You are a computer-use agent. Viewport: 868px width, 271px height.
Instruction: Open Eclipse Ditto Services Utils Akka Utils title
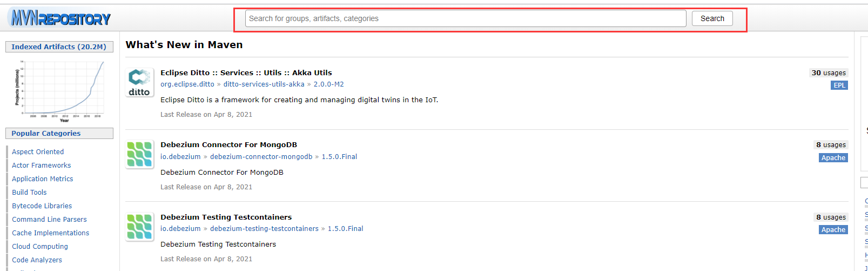click(x=246, y=73)
